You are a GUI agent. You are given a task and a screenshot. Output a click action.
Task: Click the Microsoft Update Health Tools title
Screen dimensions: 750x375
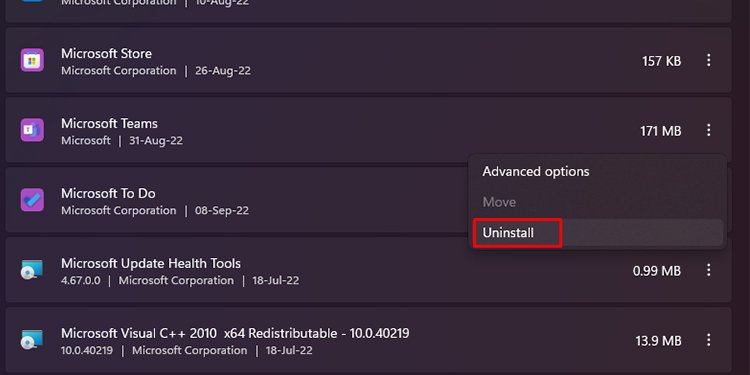point(151,264)
